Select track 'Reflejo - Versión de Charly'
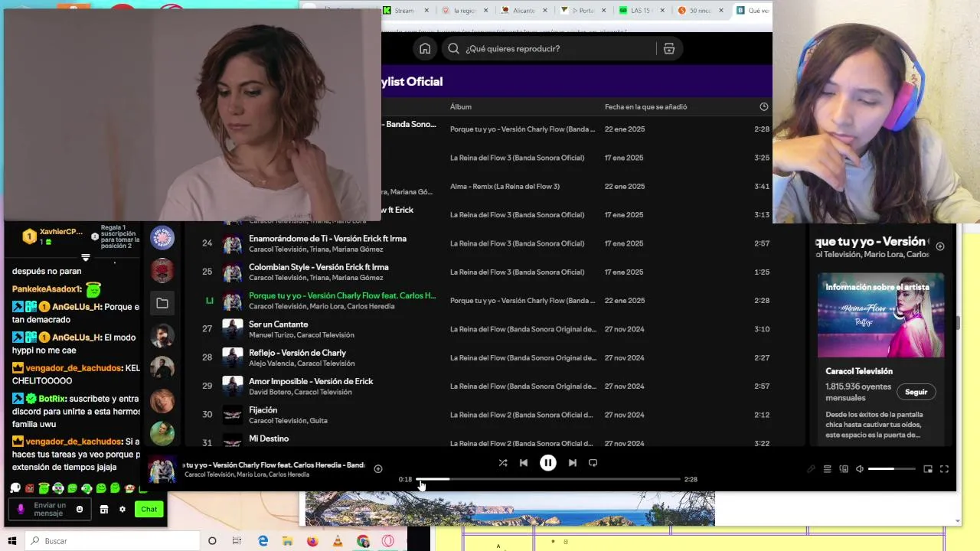Viewport: 980px width, 551px height. tap(297, 353)
